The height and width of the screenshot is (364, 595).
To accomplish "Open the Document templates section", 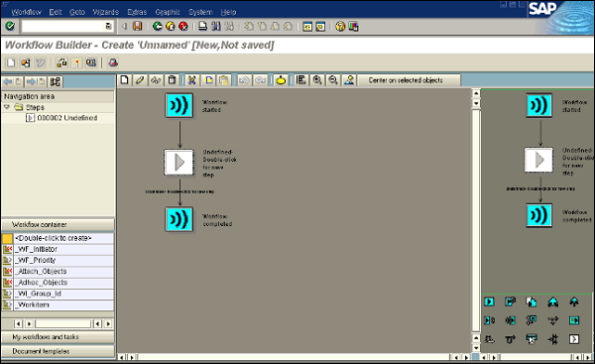I will click(59, 351).
